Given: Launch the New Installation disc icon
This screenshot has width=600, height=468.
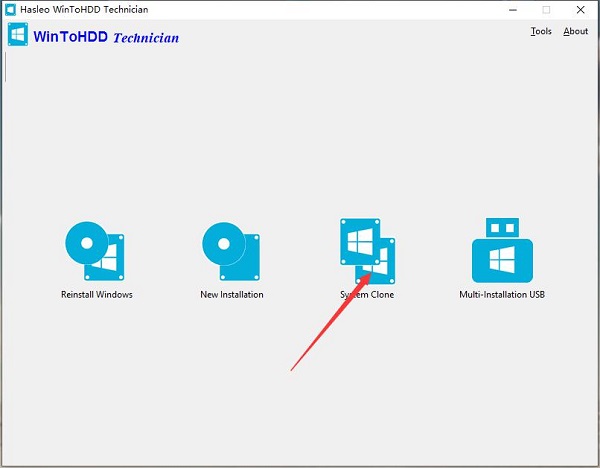Looking at the screenshot, I should click(231, 251).
